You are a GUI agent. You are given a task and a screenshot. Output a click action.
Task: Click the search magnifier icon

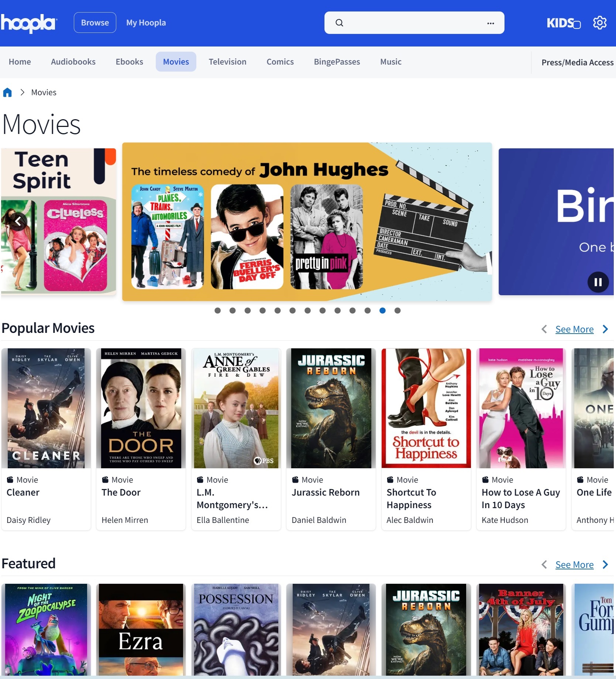(339, 23)
